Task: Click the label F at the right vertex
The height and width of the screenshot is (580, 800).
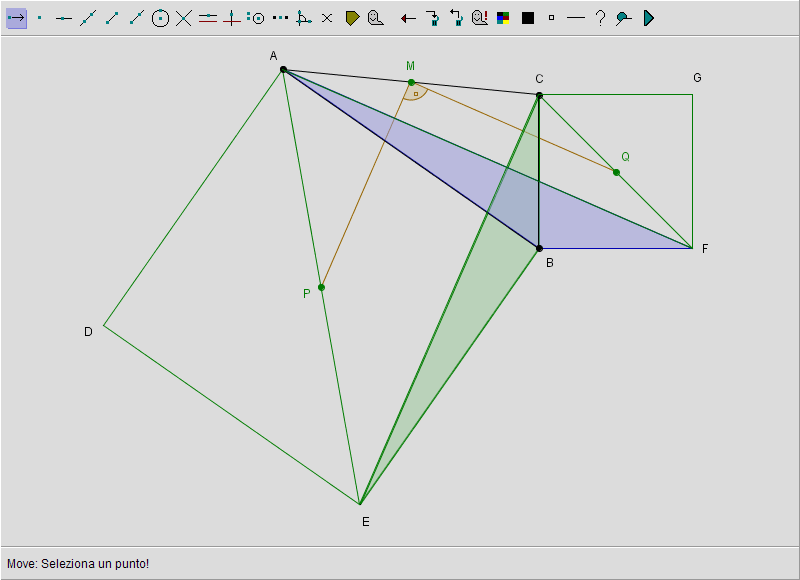Action: coord(705,248)
